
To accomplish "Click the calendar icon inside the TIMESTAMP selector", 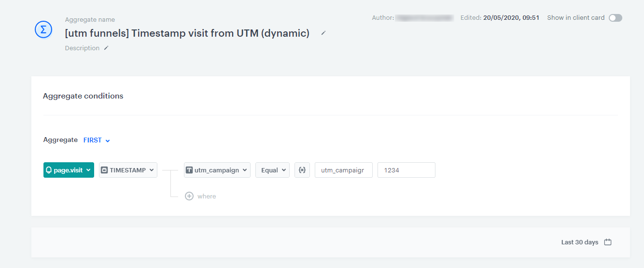I will pyautogui.click(x=104, y=170).
